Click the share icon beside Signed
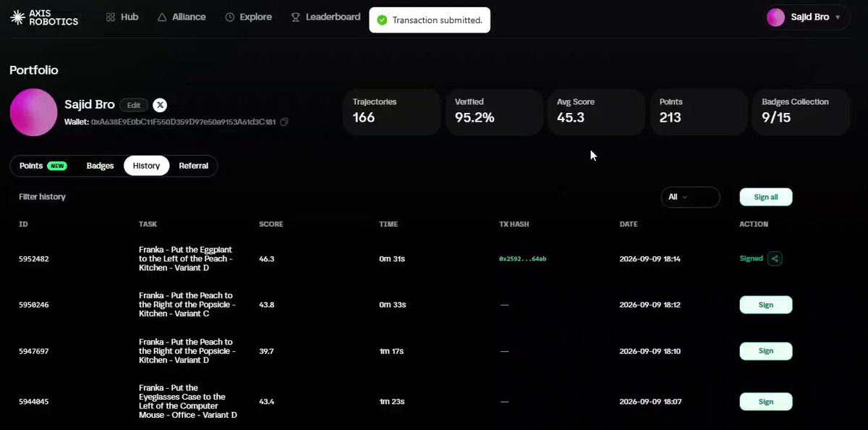 [775, 258]
